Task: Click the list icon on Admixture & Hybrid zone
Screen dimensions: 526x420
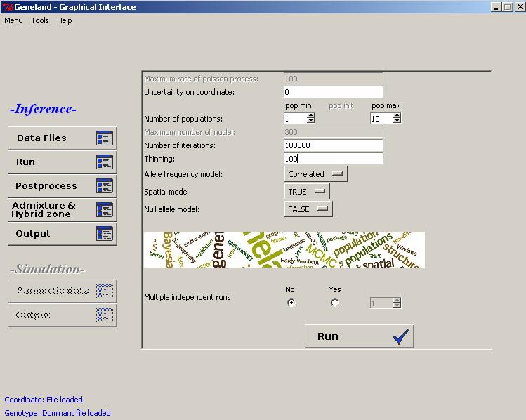Action: [x=105, y=210]
